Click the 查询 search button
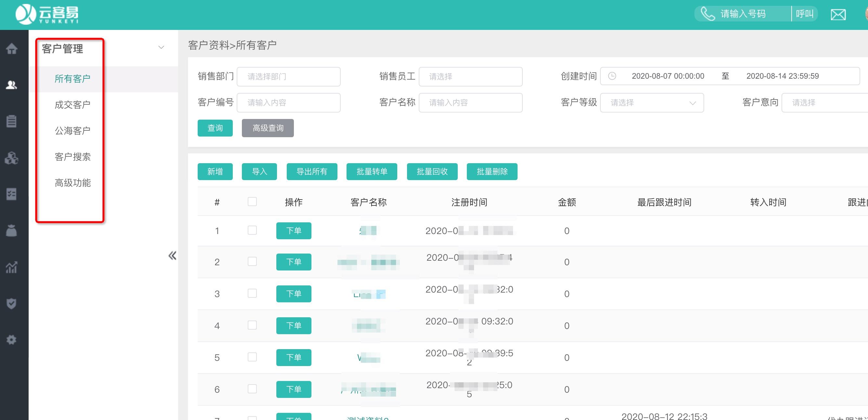 [215, 128]
